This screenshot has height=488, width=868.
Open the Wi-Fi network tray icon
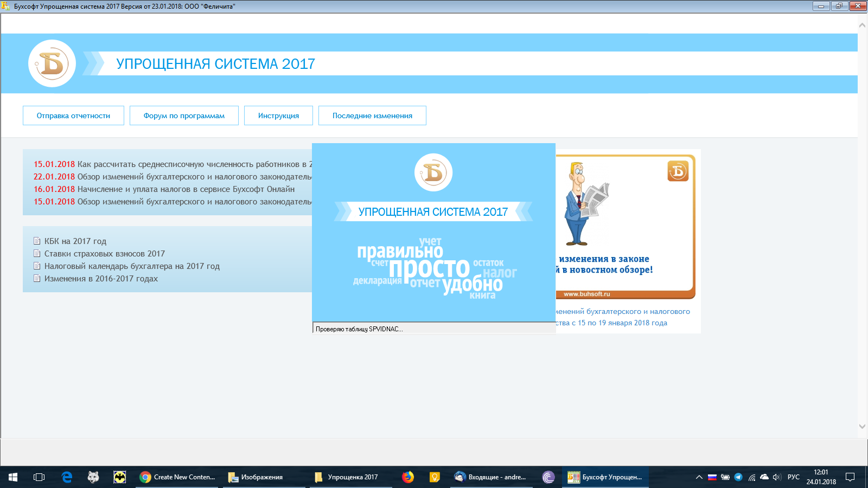(x=751, y=477)
